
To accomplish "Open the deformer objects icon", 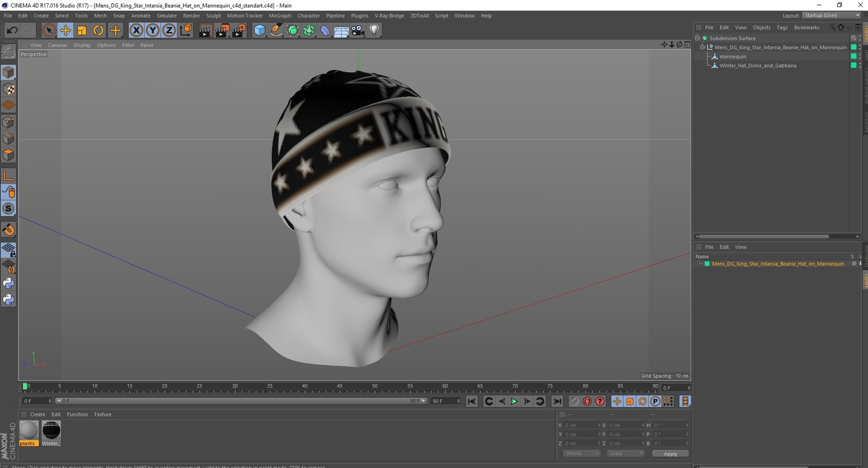I will (x=325, y=31).
